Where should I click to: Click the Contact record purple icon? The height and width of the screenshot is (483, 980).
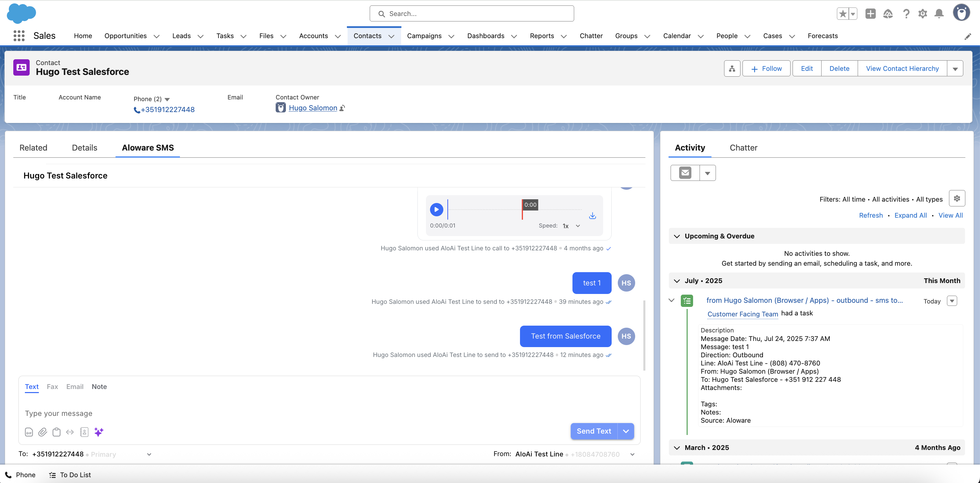[x=21, y=67]
